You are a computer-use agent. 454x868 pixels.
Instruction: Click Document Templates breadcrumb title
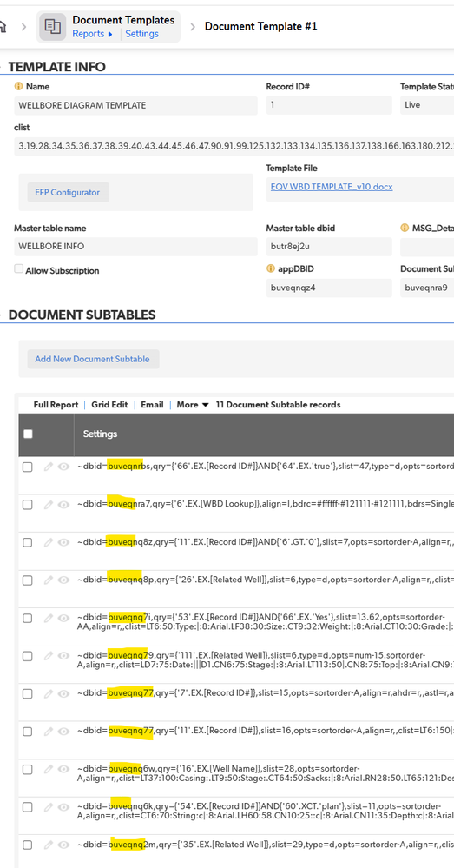[123, 20]
